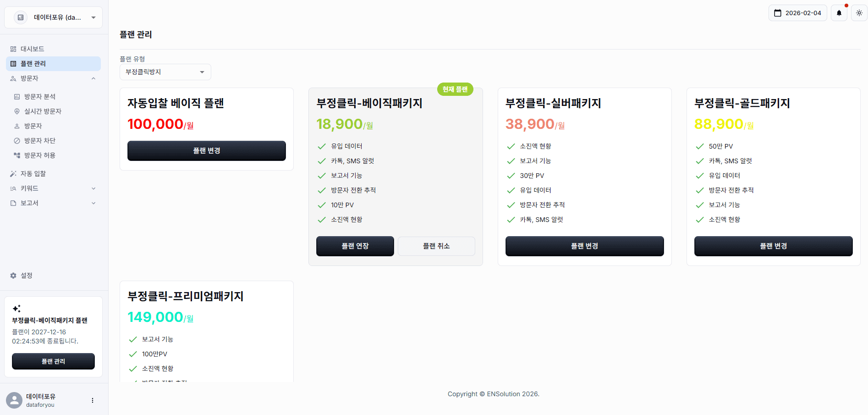Select 플랜 관리 in the sidebar menu
868x415 pixels.
pos(53,63)
